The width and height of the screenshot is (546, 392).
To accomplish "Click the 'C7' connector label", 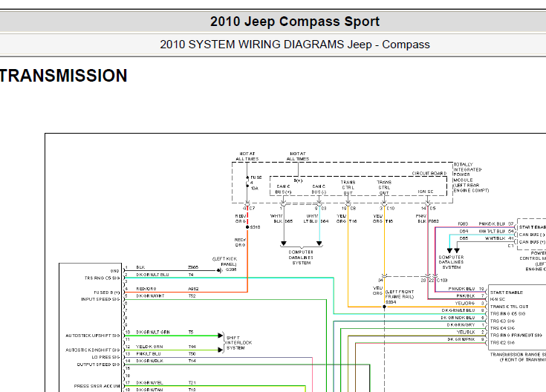I will click(252, 208).
